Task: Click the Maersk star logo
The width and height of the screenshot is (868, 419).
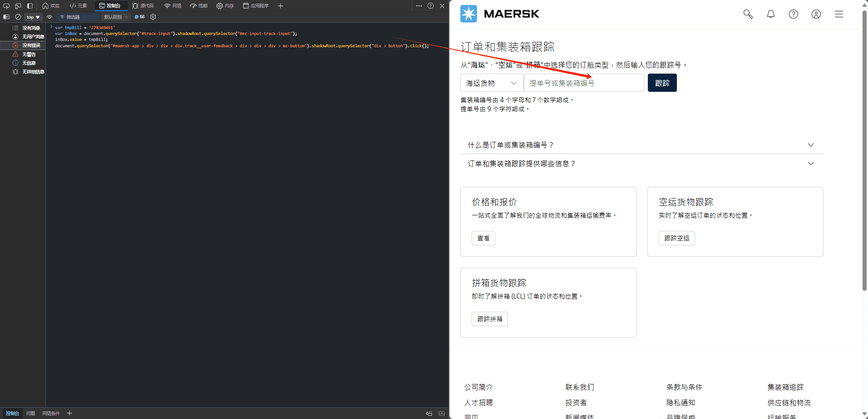Action: click(469, 14)
